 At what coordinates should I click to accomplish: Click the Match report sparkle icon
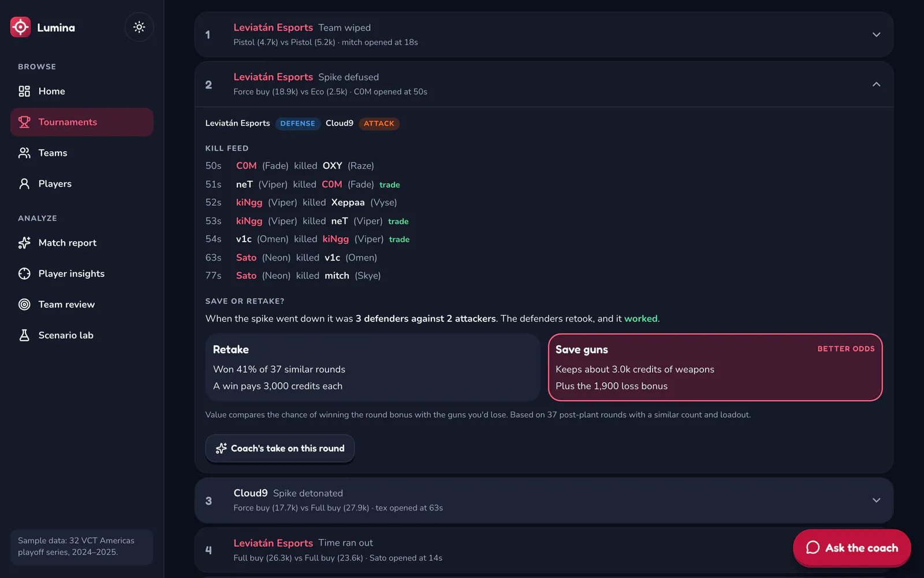24,243
